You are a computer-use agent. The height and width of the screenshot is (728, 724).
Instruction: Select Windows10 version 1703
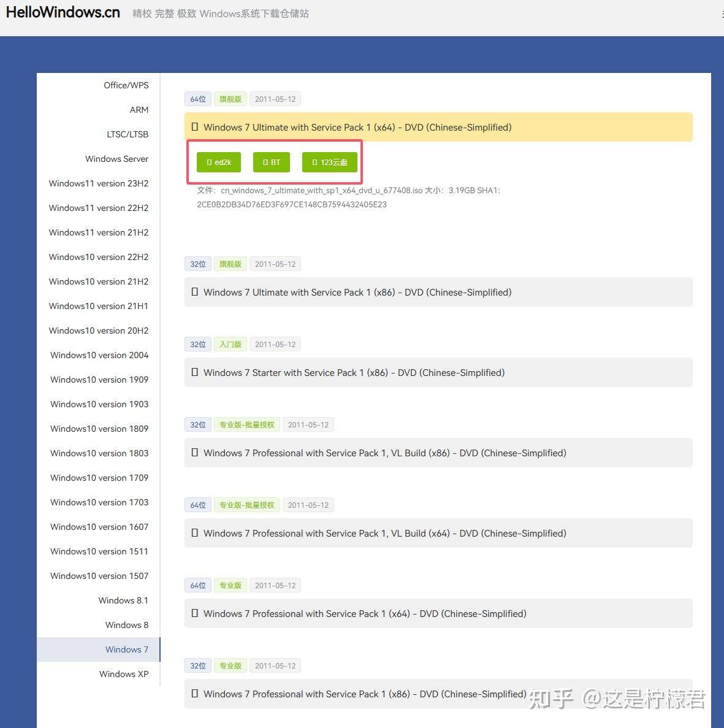[99, 502]
